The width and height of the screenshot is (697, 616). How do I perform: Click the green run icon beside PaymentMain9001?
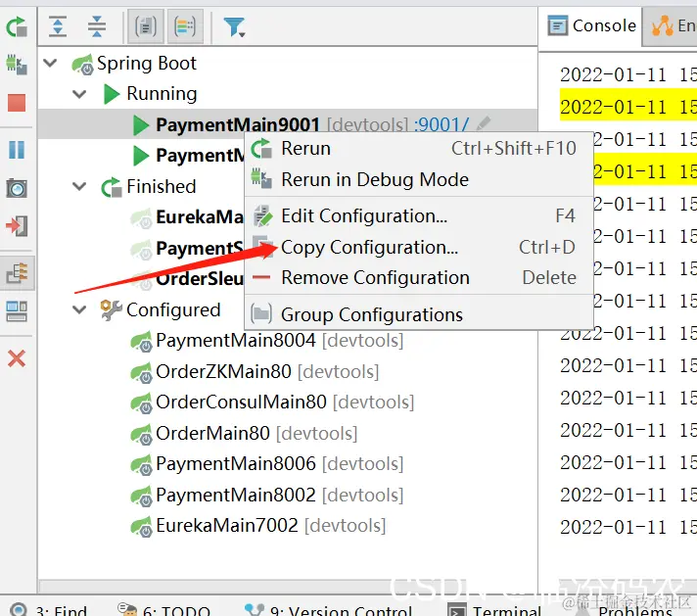point(141,125)
